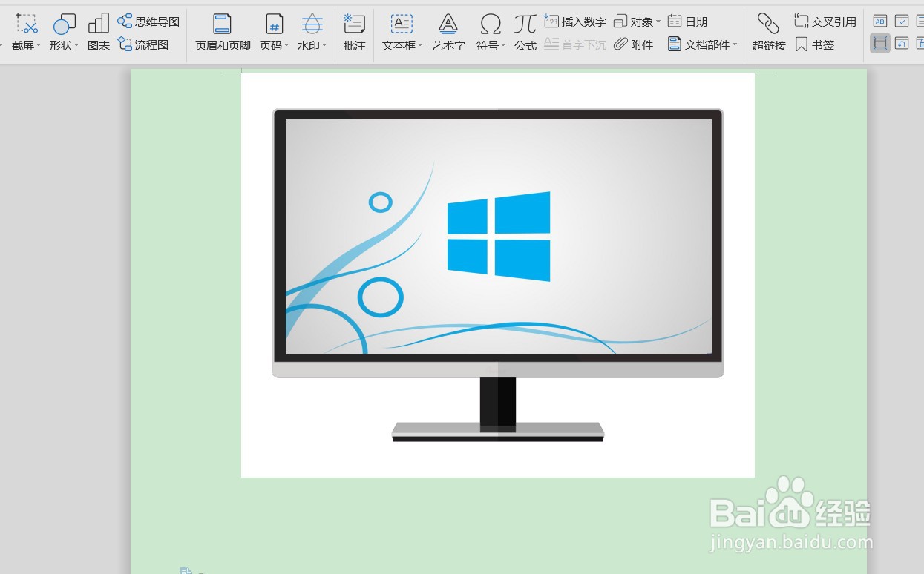
Task: Insert the 日期 date
Action: (687, 22)
